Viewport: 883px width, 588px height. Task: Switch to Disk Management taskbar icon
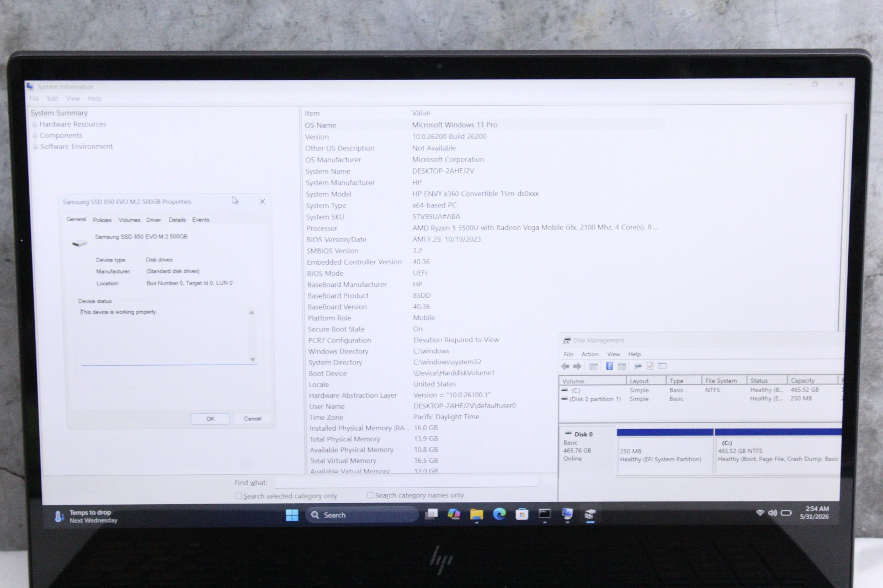coord(590,515)
